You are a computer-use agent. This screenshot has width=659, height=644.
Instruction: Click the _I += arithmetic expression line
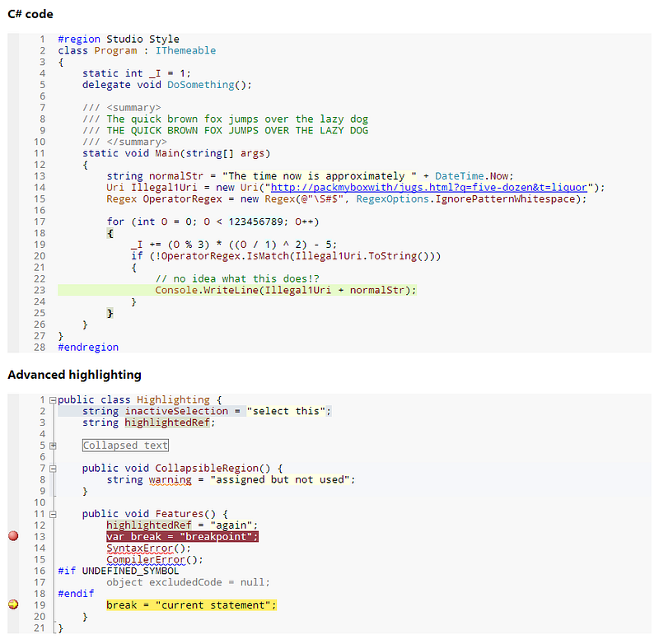coord(234,245)
